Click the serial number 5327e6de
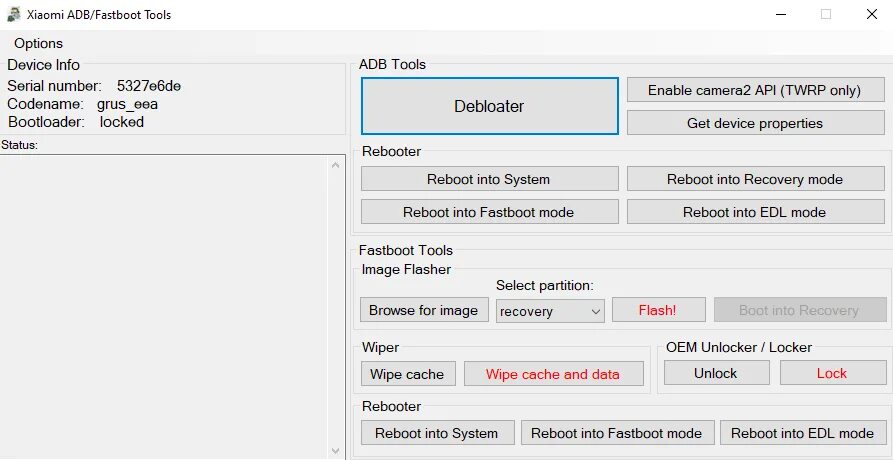893x460 pixels. pos(149,86)
